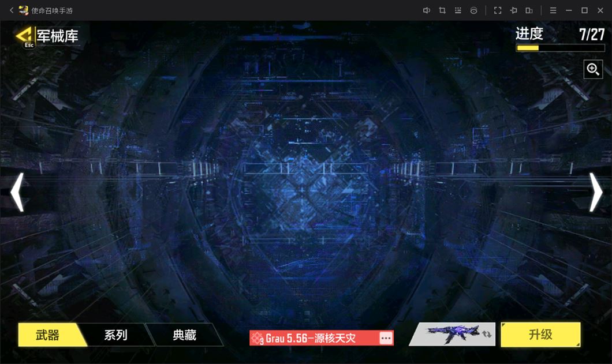Maximize the emulator window

click(x=584, y=10)
